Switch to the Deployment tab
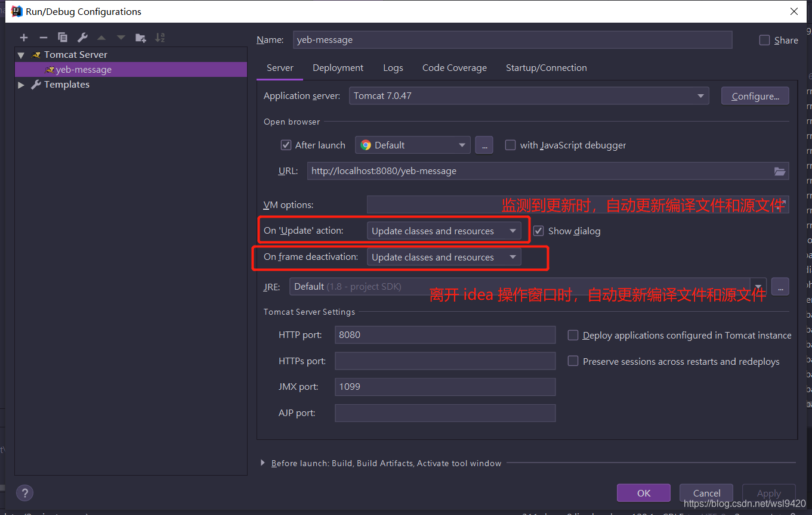Image resolution: width=812 pixels, height=515 pixels. click(x=338, y=68)
